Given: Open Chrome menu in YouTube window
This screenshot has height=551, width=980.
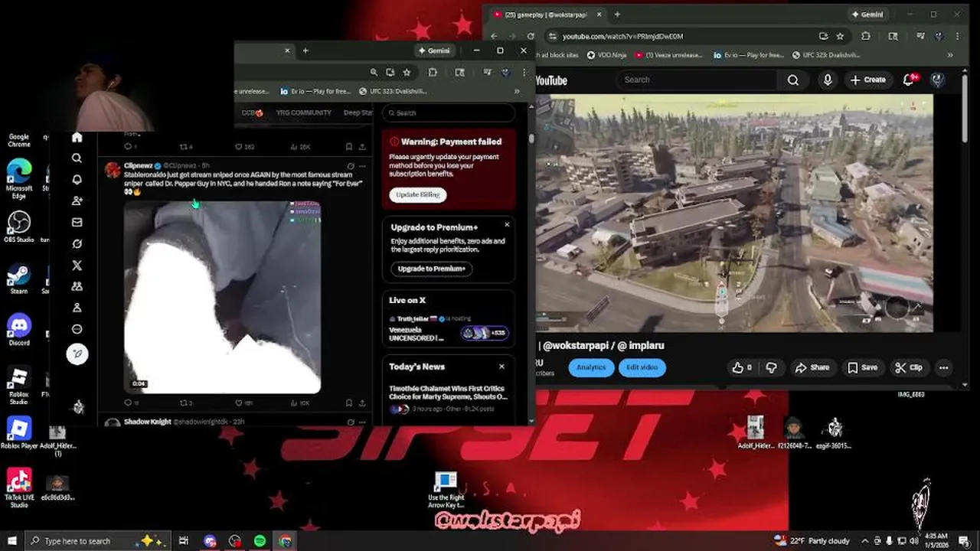Looking at the screenshot, I should (958, 36).
